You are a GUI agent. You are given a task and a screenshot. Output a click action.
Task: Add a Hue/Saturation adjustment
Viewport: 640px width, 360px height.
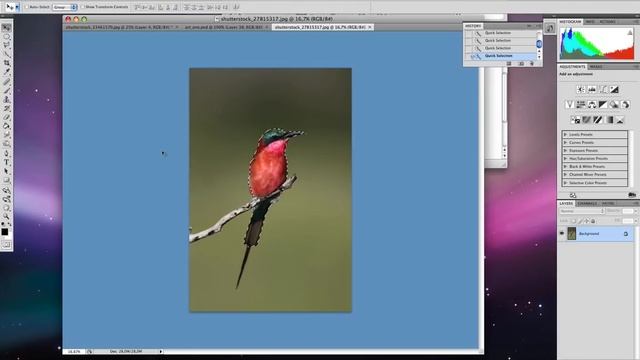coord(580,104)
